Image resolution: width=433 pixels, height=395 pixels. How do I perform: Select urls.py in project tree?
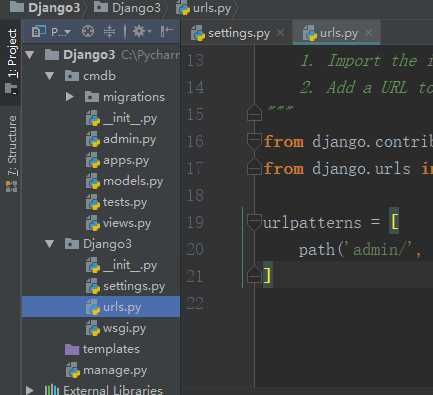pyautogui.click(x=101, y=307)
